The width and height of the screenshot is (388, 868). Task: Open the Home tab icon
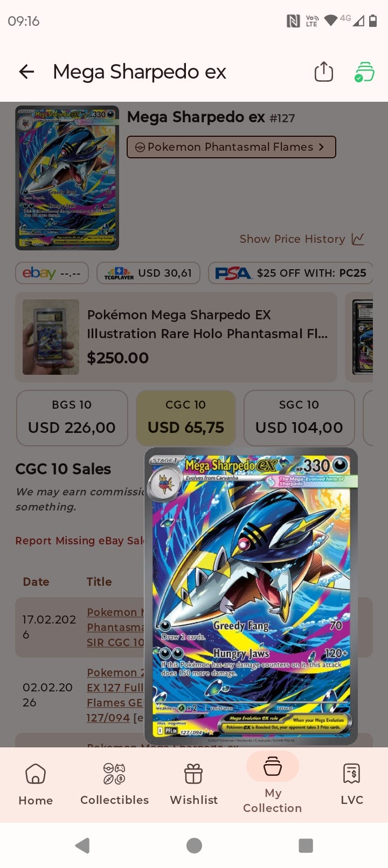(36, 774)
